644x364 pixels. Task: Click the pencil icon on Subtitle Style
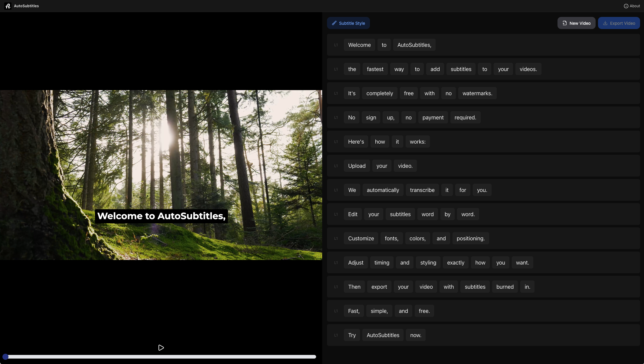tap(334, 23)
